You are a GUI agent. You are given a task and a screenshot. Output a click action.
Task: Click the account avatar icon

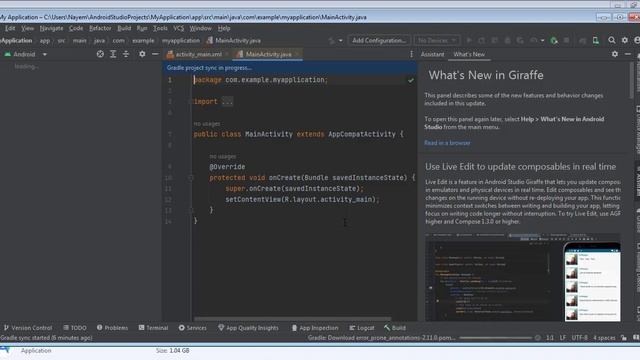tap(637, 40)
